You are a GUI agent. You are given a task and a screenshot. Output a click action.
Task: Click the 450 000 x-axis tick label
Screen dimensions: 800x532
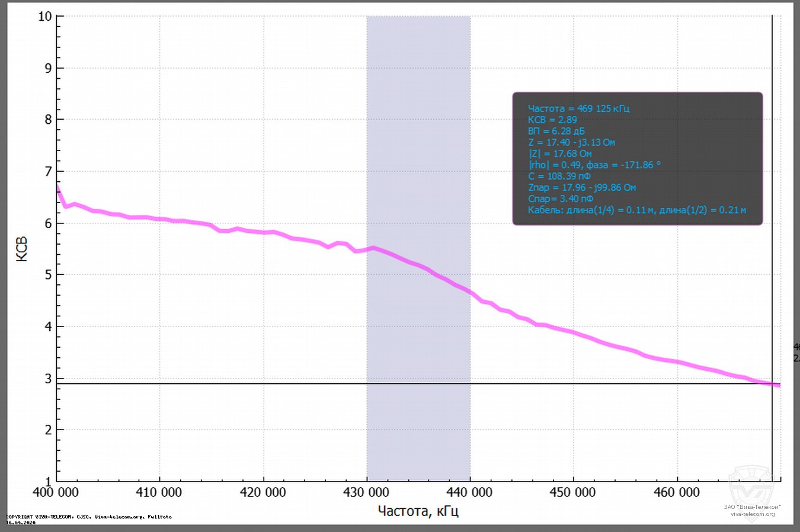point(572,492)
